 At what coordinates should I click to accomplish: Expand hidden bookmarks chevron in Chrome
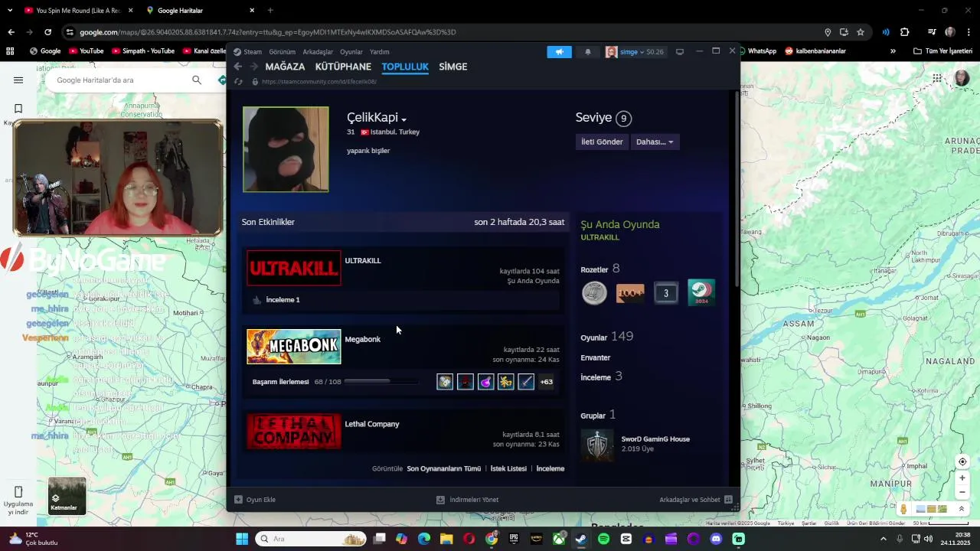tap(893, 51)
